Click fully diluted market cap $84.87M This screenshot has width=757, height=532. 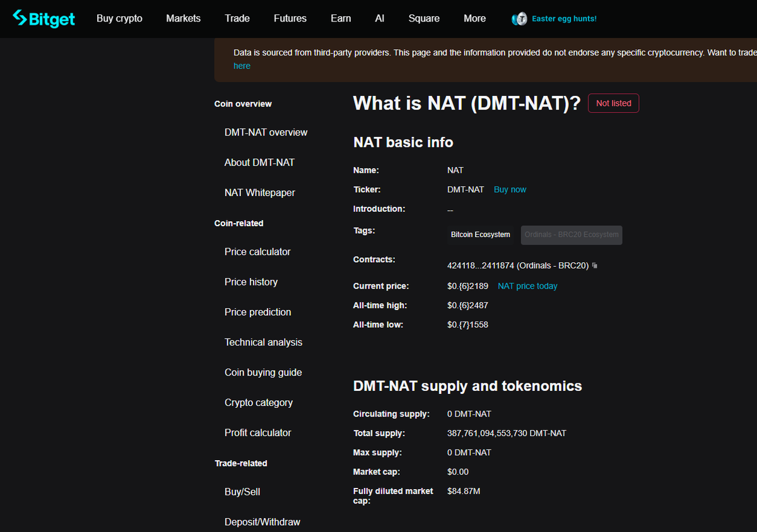point(464,491)
